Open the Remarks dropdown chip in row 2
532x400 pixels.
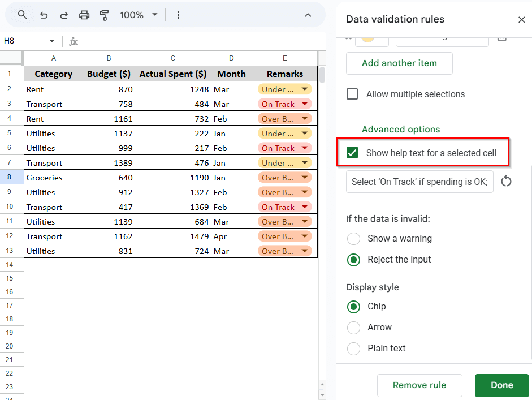click(x=284, y=89)
